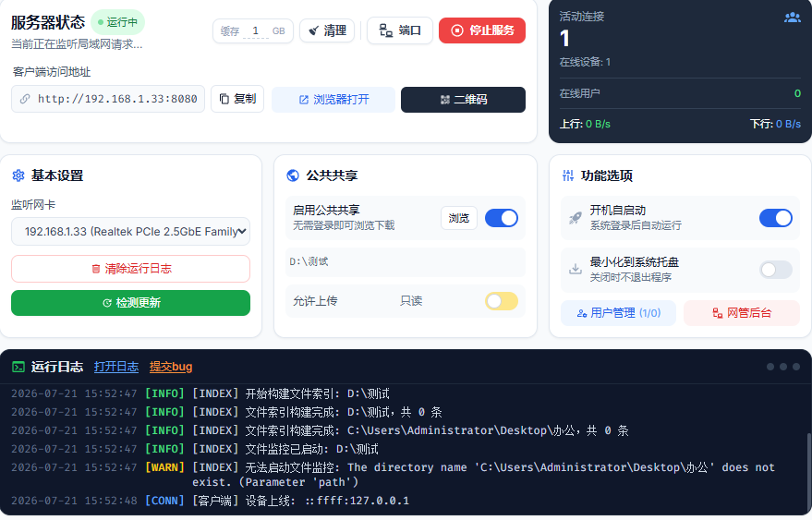
Task: Open the port settings button
Action: [399, 30]
